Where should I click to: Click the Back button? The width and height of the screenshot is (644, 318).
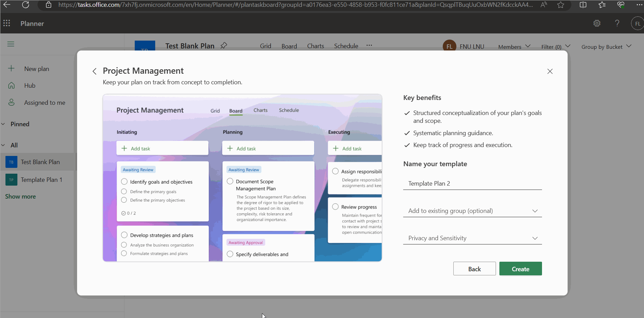pyautogui.click(x=474, y=269)
